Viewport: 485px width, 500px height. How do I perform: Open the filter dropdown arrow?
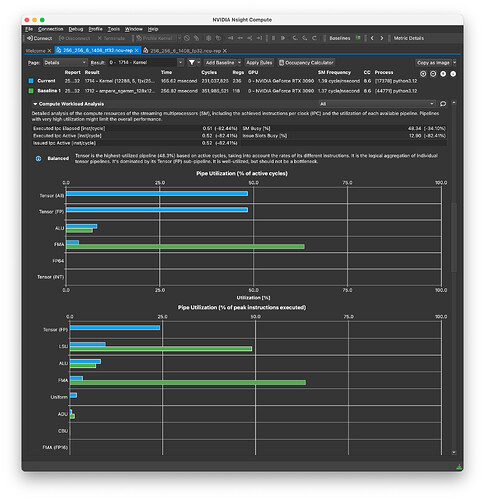tap(199, 63)
